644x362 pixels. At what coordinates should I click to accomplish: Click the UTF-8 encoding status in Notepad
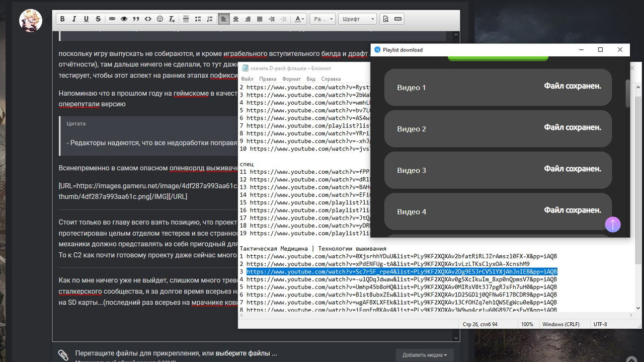601,324
